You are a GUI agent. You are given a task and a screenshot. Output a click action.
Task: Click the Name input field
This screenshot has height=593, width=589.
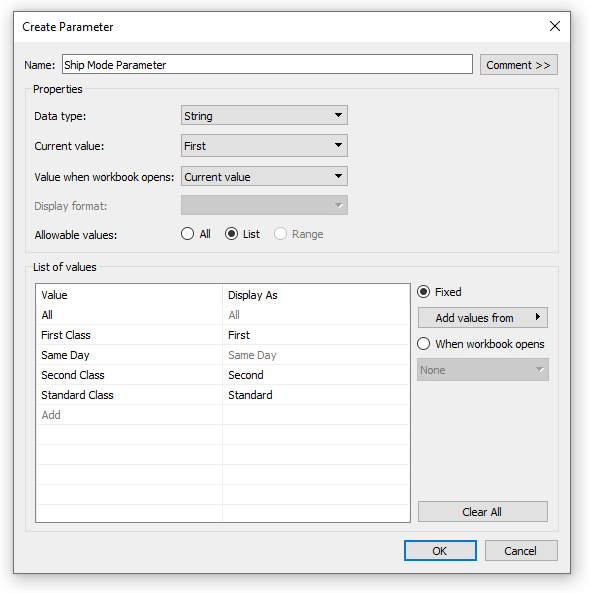tap(267, 65)
